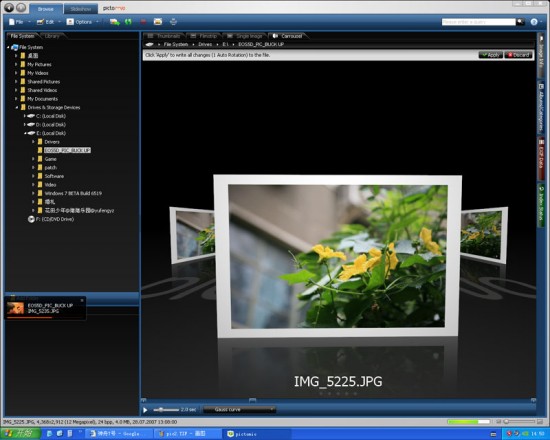Click the search query input field

point(478,22)
